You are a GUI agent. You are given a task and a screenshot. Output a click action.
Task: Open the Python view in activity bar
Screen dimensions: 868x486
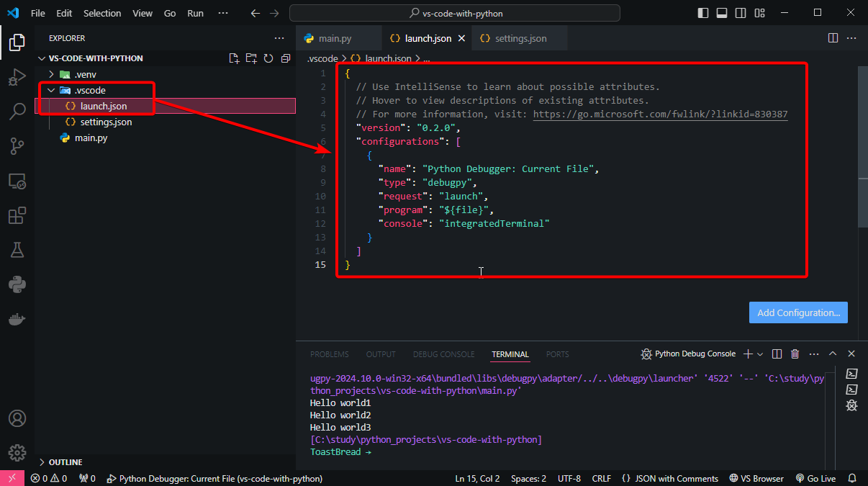pyautogui.click(x=17, y=284)
